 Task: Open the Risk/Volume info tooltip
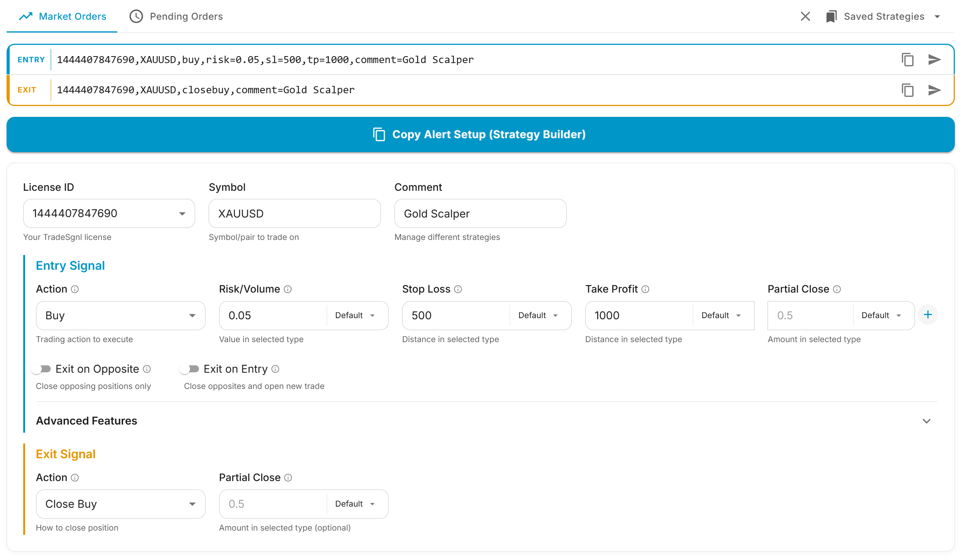point(287,289)
